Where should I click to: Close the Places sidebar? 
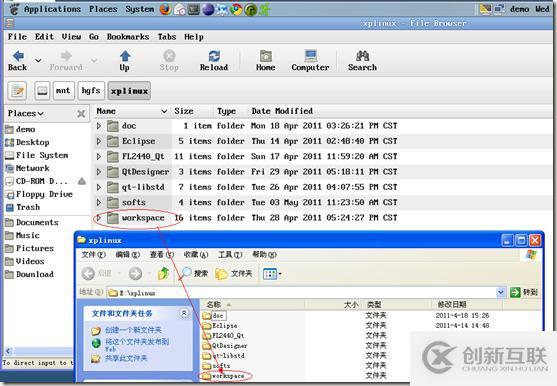[x=81, y=114]
